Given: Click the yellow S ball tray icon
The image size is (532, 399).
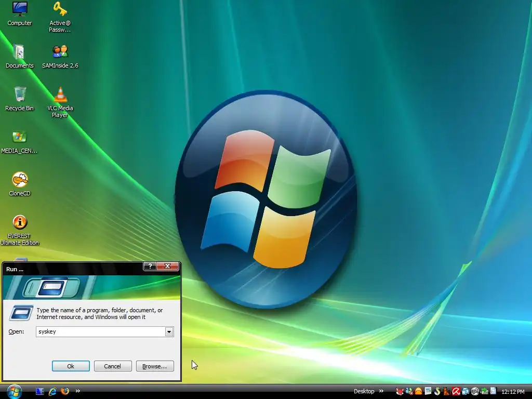Looking at the screenshot, I should 437,392.
